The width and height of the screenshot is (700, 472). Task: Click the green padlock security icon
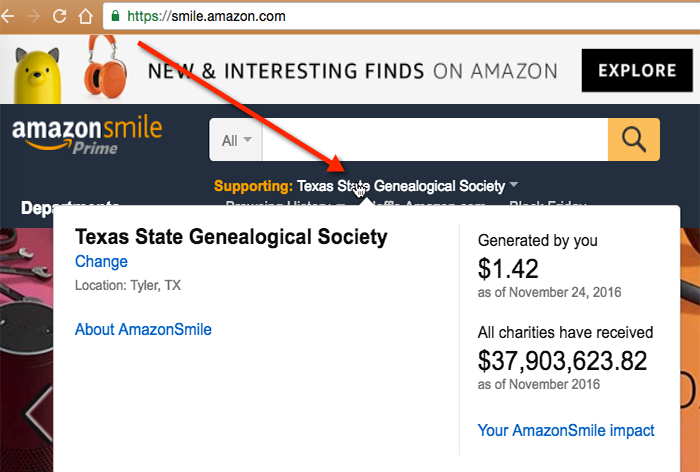tap(116, 16)
